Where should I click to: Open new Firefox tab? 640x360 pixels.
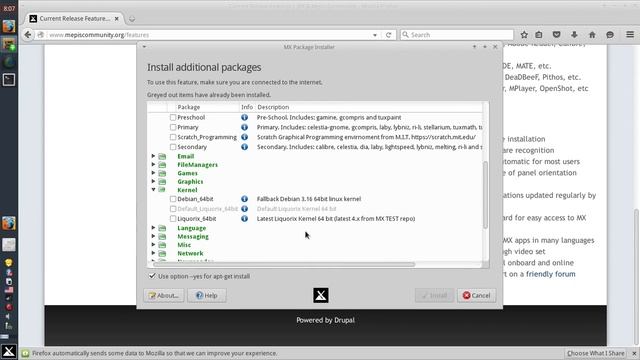132,19
